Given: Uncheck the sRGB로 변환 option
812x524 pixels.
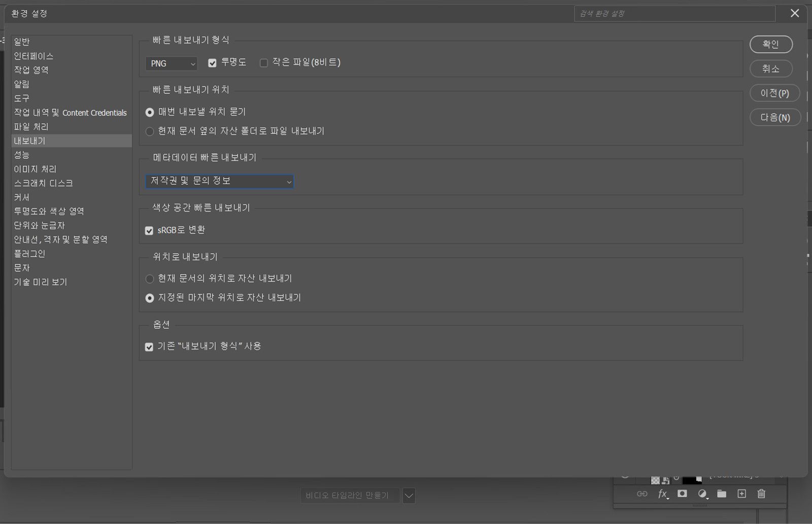Looking at the screenshot, I should [x=149, y=230].
